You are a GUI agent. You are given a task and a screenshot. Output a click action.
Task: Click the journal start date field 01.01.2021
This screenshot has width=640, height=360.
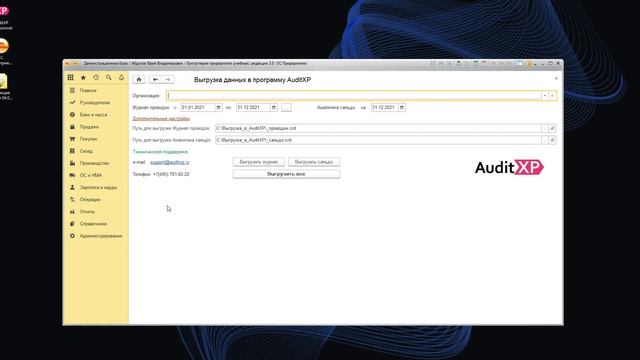point(198,107)
